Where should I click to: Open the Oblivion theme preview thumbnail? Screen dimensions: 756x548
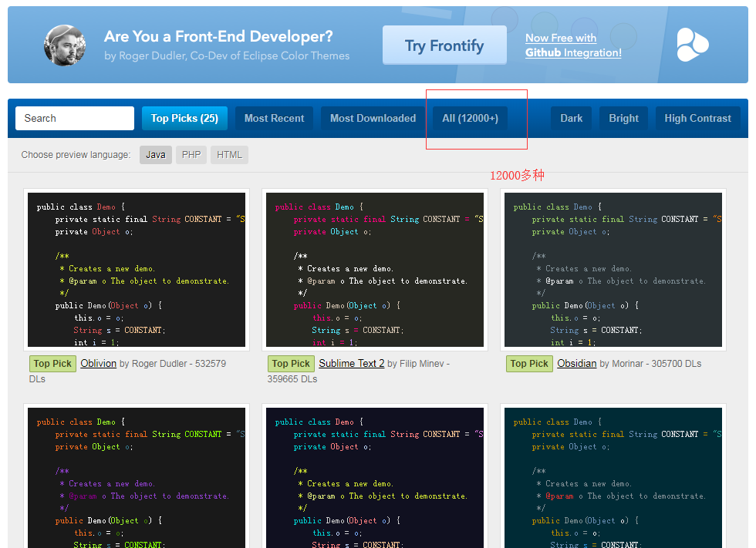pyautogui.click(x=137, y=270)
